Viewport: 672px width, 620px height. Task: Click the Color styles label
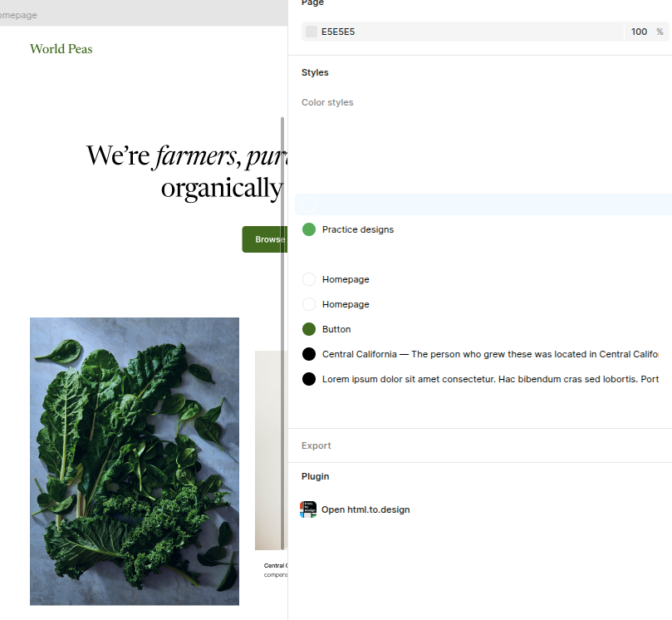pos(327,102)
